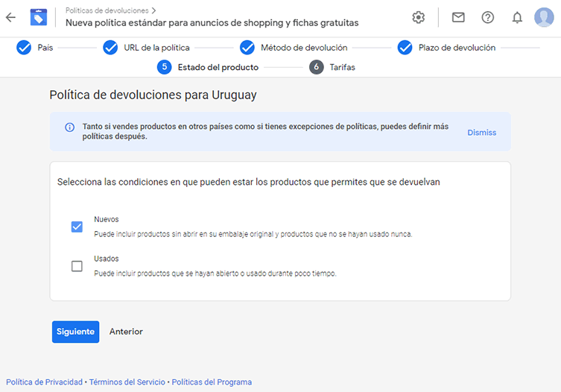This screenshot has width=561, height=392.
Task: Open the user account avatar
Action: click(544, 17)
